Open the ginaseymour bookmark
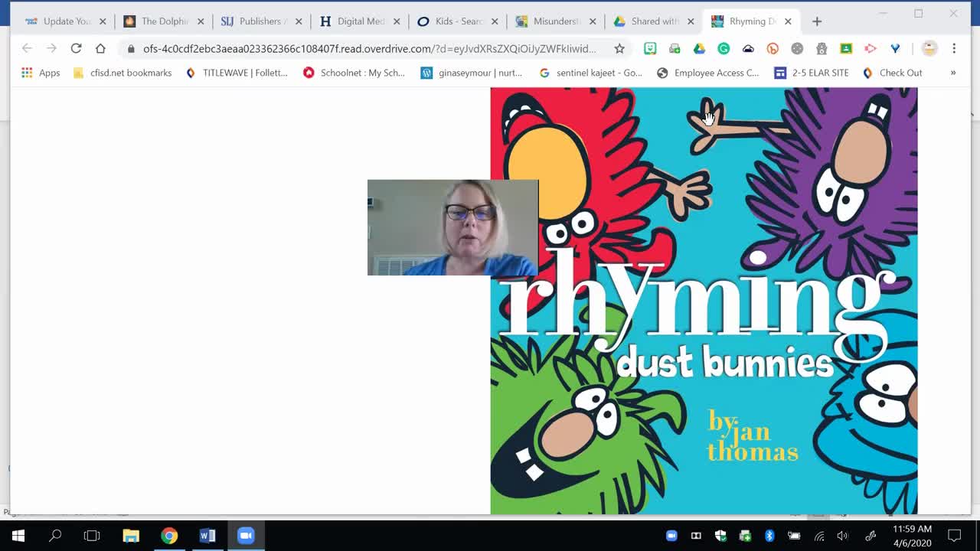Viewport: 980px width, 551px height. click(x=472, y=73)
